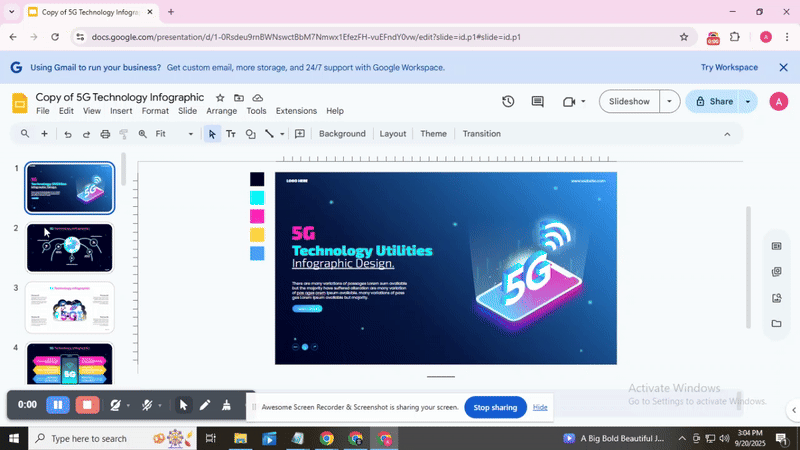
Task: Click the magenta color swatch beside slide
Action: point(257,216)
